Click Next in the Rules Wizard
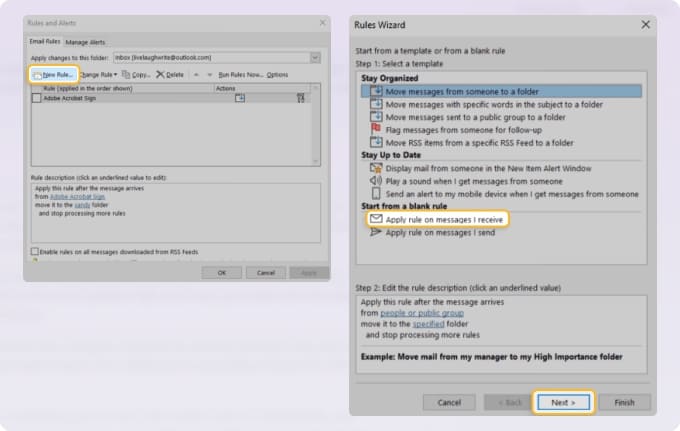The height and width of the screenshot is (431, 680). [x=563, y=402]
